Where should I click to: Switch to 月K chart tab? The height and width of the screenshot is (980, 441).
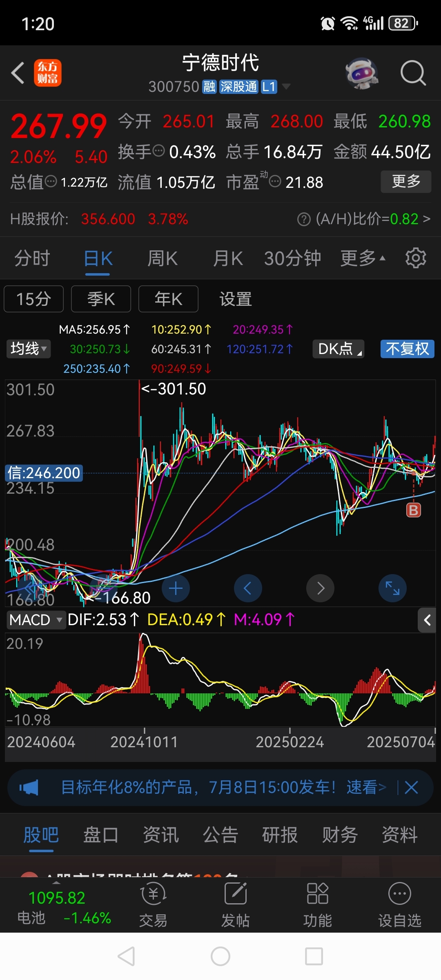click(228, 258)
